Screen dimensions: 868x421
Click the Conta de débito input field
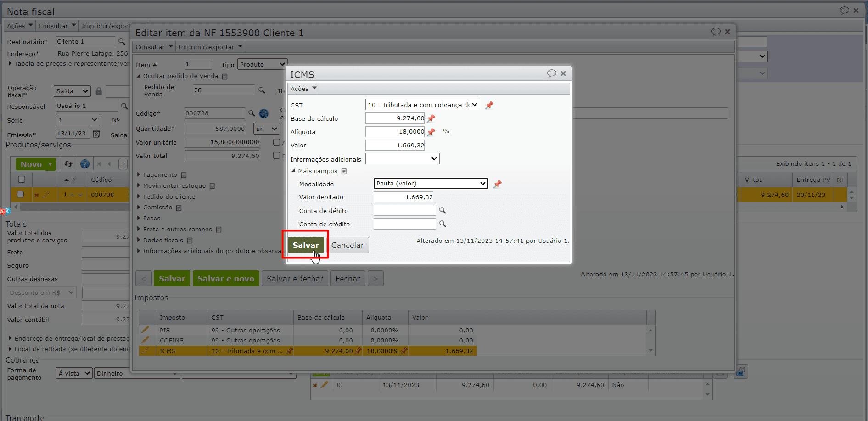pyautogui.click(x=405, y=210)
